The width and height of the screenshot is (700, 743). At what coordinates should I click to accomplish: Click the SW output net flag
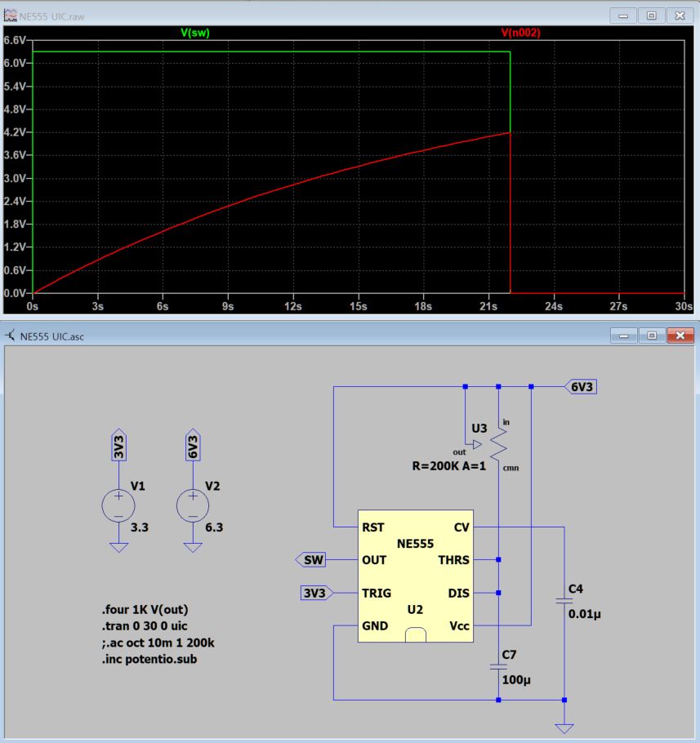point(310,560)
